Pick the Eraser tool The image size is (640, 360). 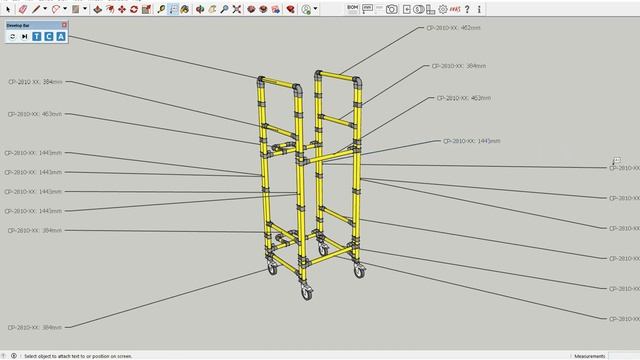click(x=22, y=9)
